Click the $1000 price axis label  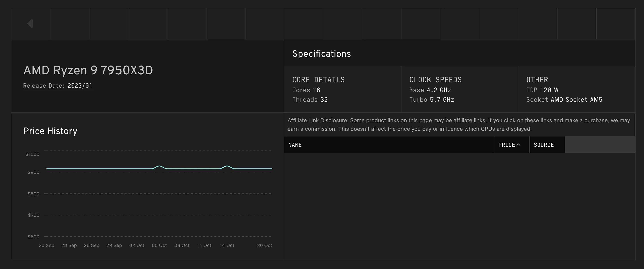(32, 154)
